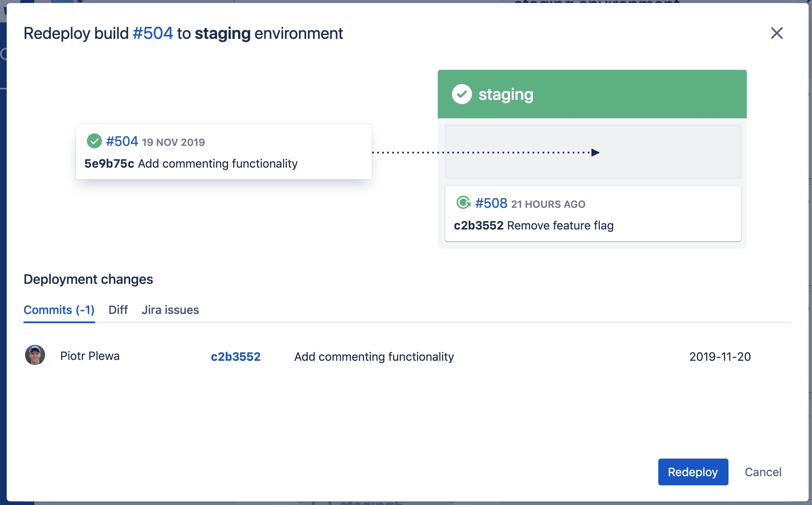Close the redeploy dialog with X

click(776, 33)
